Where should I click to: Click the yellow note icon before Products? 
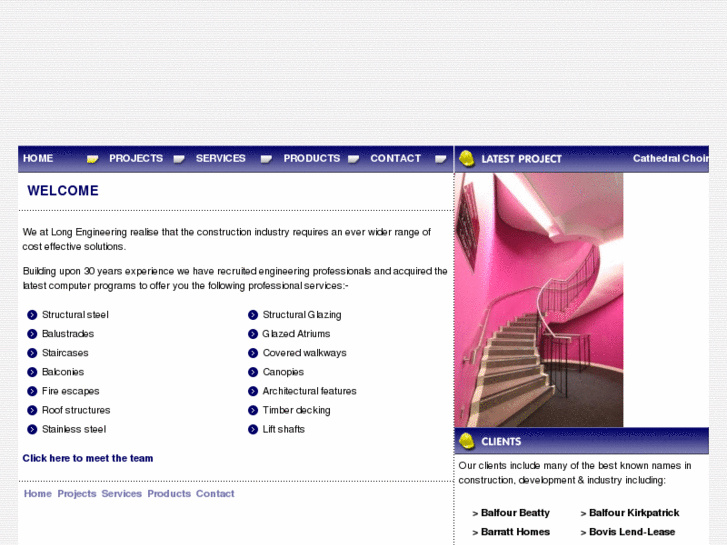point(266,159)
